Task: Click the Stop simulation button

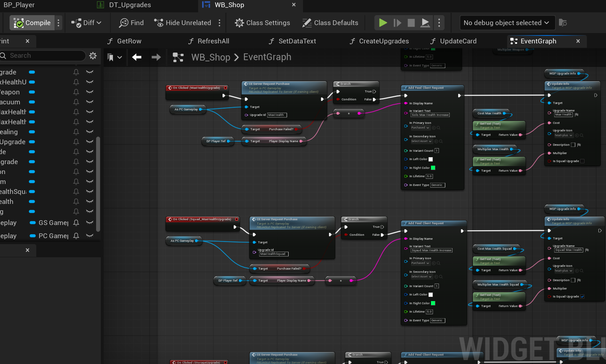Action: [x=411, y=23]
